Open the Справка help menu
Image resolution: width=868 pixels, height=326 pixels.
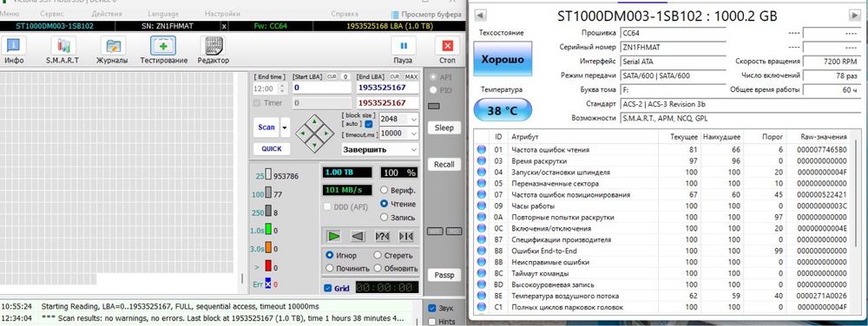(x=345, y=14)
